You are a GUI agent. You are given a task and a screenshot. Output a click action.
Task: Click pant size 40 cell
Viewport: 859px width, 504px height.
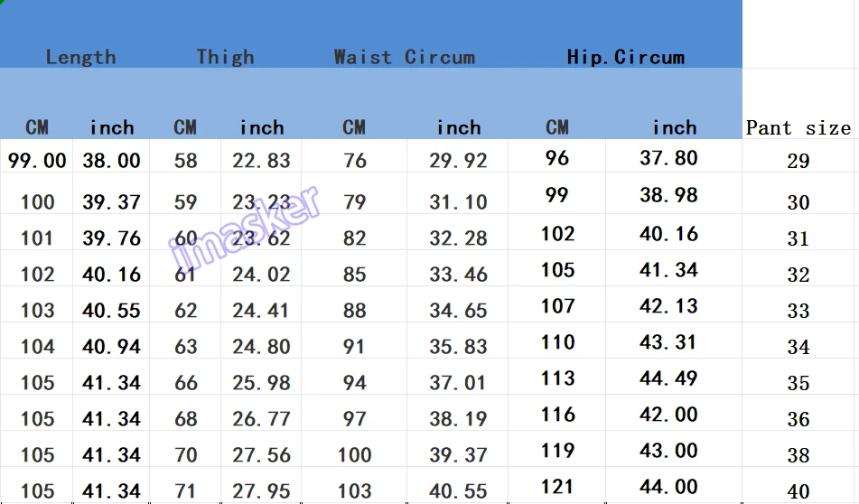[x=798, y=492]
